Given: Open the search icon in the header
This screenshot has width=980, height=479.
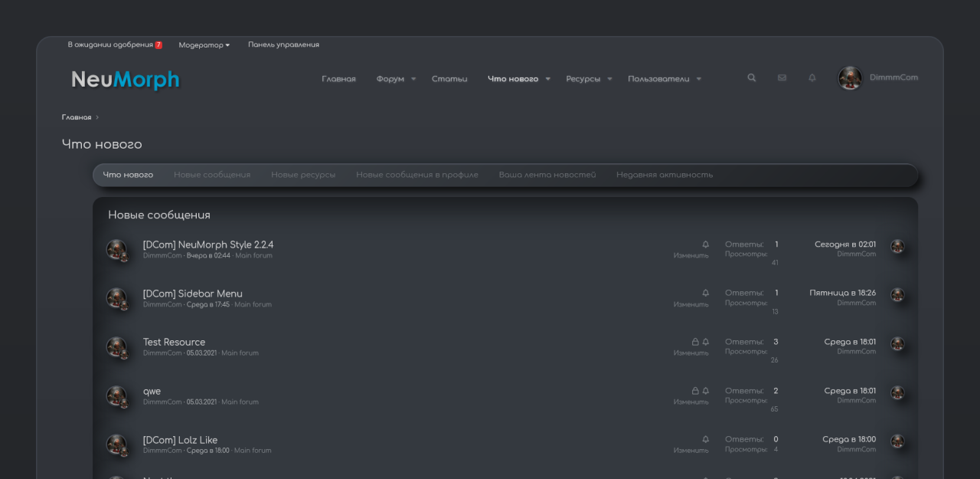Looking at the screenshot, I should tap(751, 77).
